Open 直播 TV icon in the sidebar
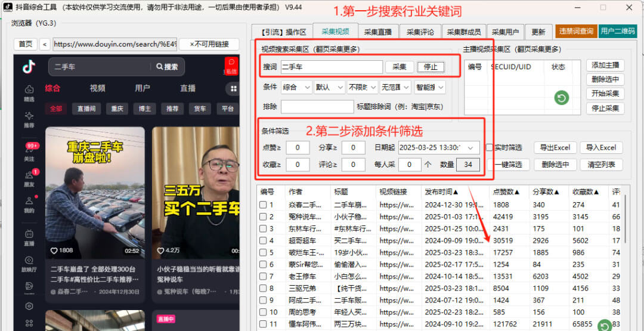The image size is (644, 331). (x=29, y=238)
